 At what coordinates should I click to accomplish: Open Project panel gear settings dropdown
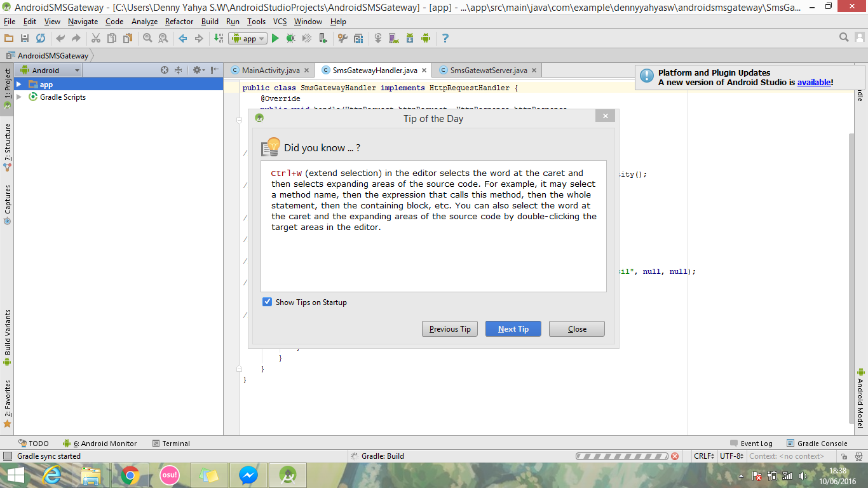[199, 70]
